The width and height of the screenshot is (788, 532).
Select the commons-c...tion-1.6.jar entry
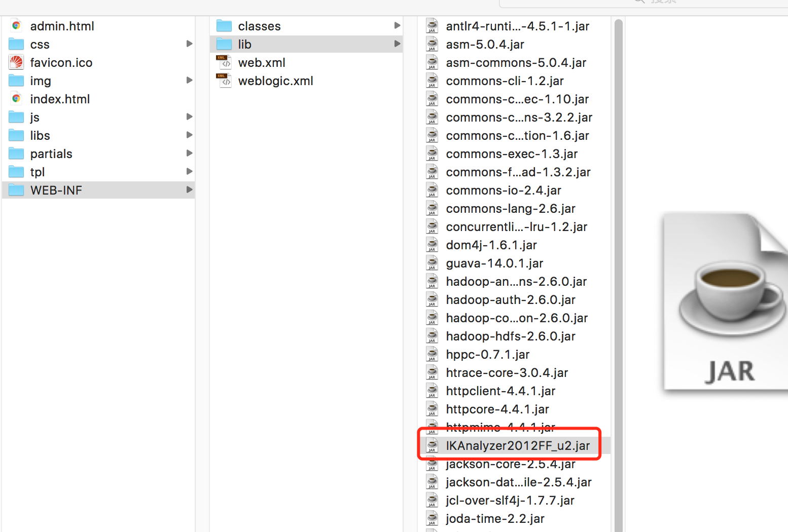(x=517, y=135)
